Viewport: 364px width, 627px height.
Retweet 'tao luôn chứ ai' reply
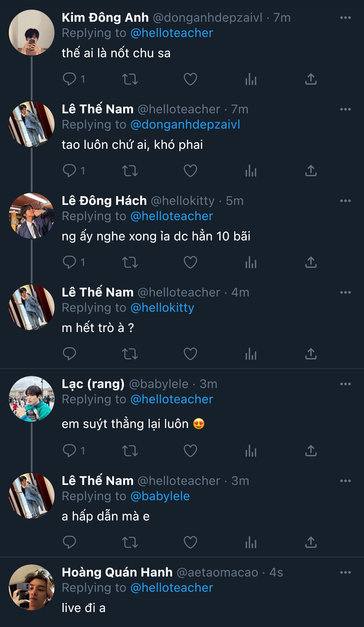click(130, 170)
